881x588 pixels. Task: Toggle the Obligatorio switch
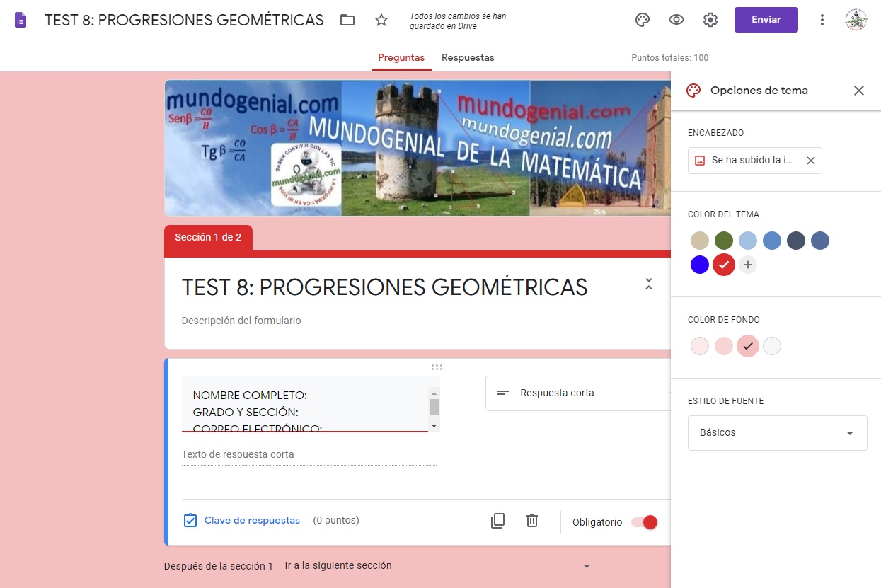pyautogui.click(x=645, y=522)
